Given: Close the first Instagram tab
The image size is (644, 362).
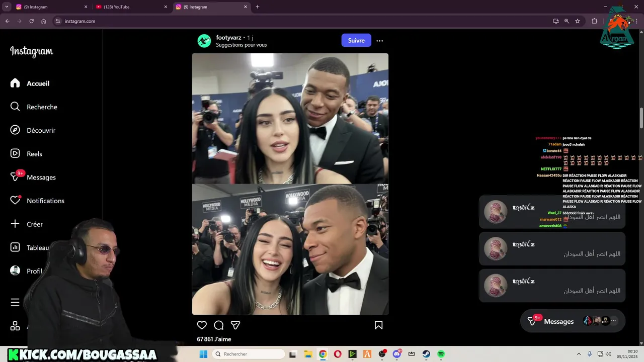Looking at the screenshot, I should pos(86,7).
